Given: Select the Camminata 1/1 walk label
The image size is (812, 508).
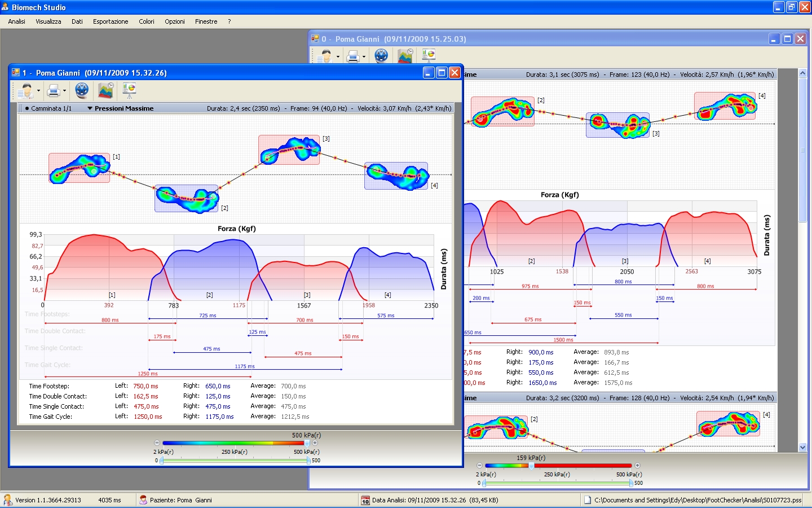Looking at the screenshot, I should (x=51, y=108).
